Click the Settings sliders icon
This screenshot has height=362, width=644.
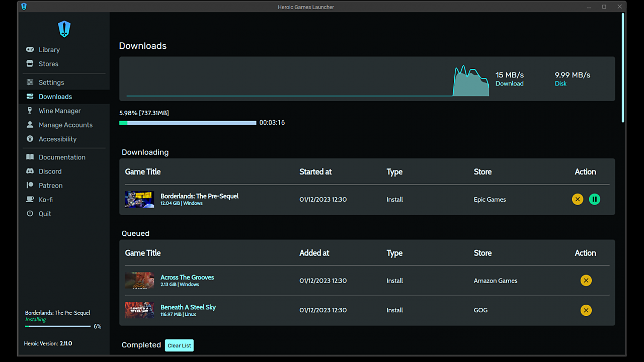pos(30,82)
